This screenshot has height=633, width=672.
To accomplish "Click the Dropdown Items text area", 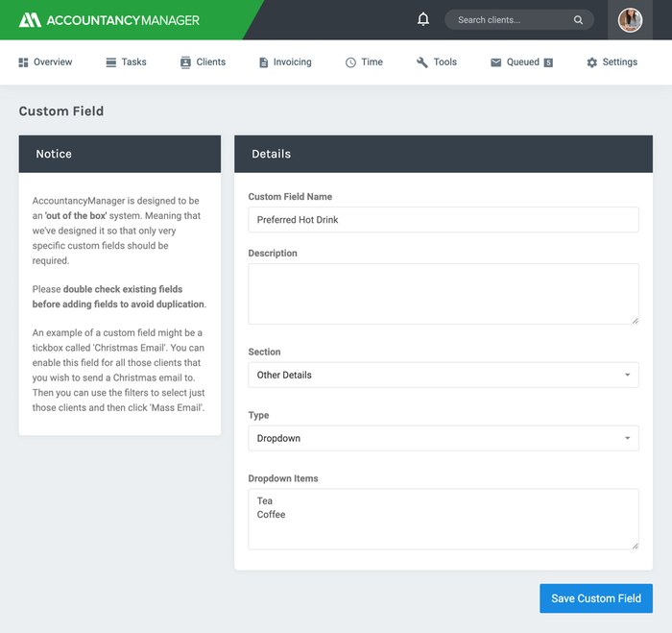I will tap(443, 519).
